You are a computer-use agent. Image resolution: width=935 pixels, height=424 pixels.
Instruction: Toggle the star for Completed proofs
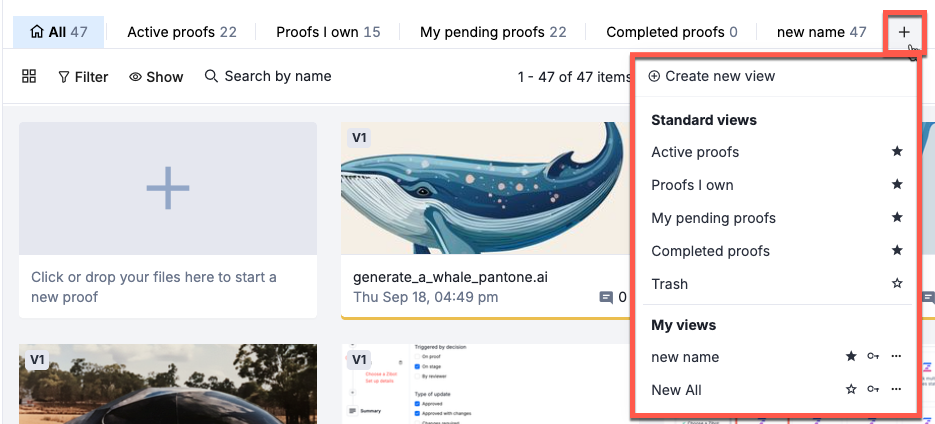coord(897,250)
